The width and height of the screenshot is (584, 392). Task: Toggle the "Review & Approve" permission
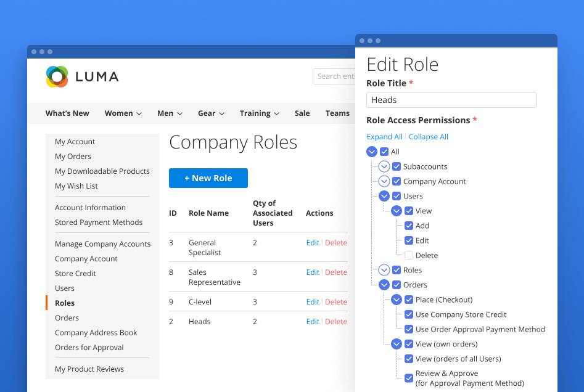(x=408, y=378)
